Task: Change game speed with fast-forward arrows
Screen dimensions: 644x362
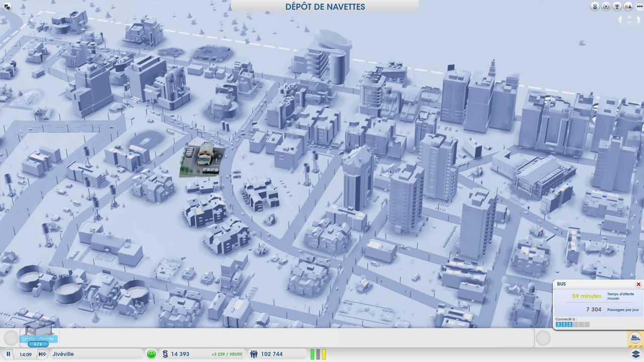Action: coord(42,354)
